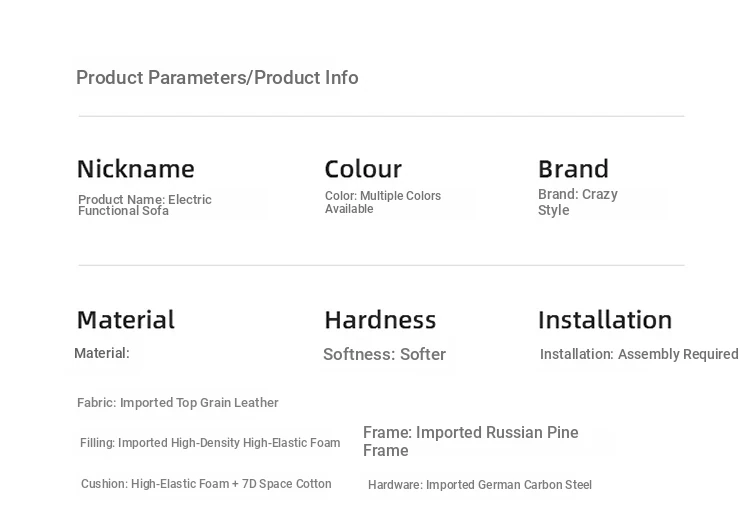
Task: Select Hardware: Imported German Carbon Steel line
Action: click(480, 485)
